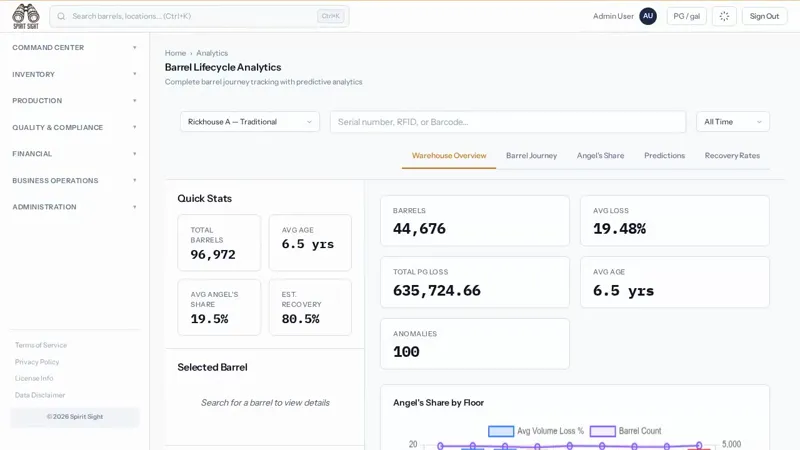
Task: Click the Barrels 44,676 value
Action: point(419,229)
